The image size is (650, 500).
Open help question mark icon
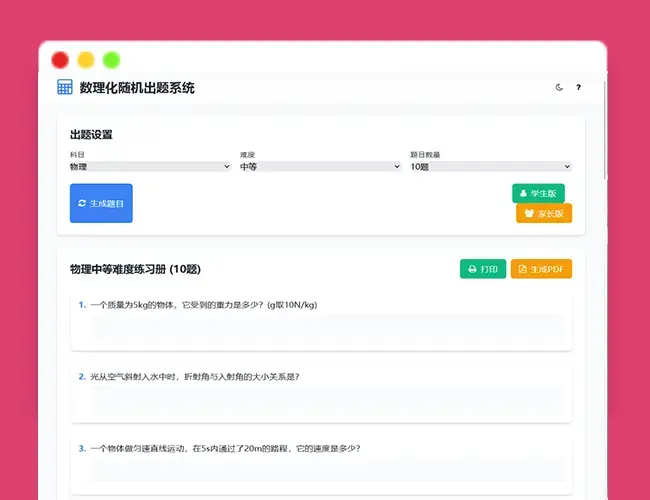point(578,87)
